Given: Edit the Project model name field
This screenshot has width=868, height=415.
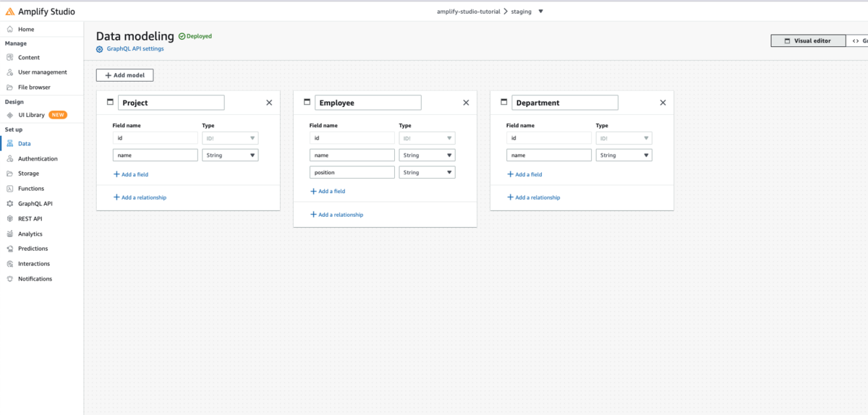Looking at the screenshot, I should tap(171, 103).
